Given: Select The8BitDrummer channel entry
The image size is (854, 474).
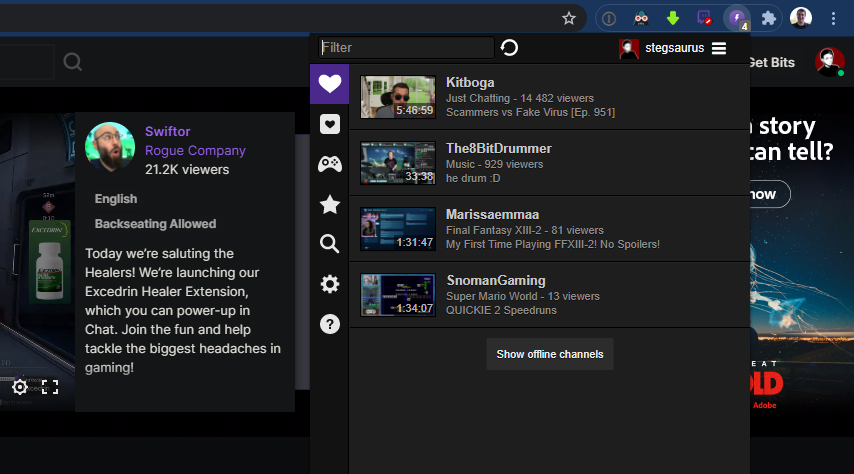Looking at the screenshot, I should [498, 149].
